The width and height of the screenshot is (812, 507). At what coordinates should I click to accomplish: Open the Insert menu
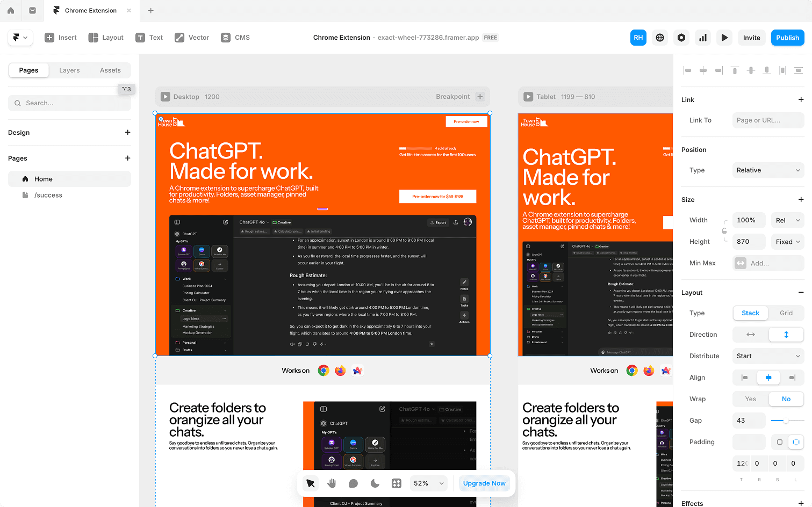point(61,38)
